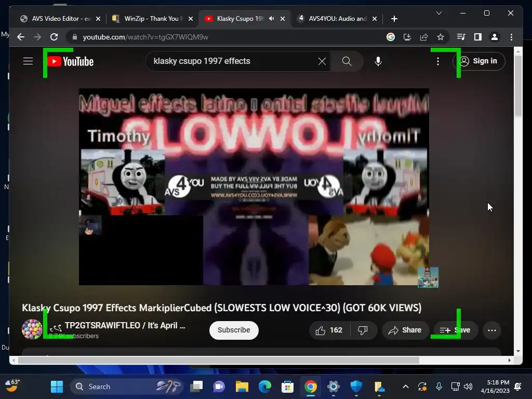Share this page from address bar
Viewport: 532px width, 399px height.
[424, 37]
